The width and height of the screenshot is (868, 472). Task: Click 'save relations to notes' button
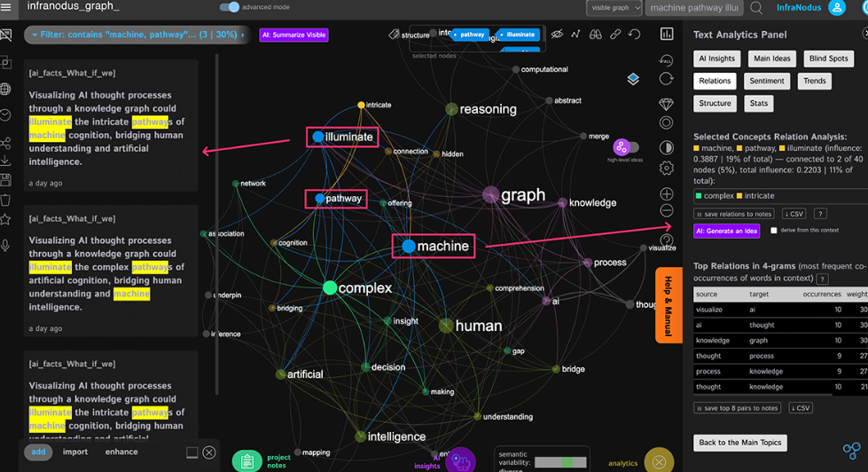pyautogui.click(x=734, y=214)
